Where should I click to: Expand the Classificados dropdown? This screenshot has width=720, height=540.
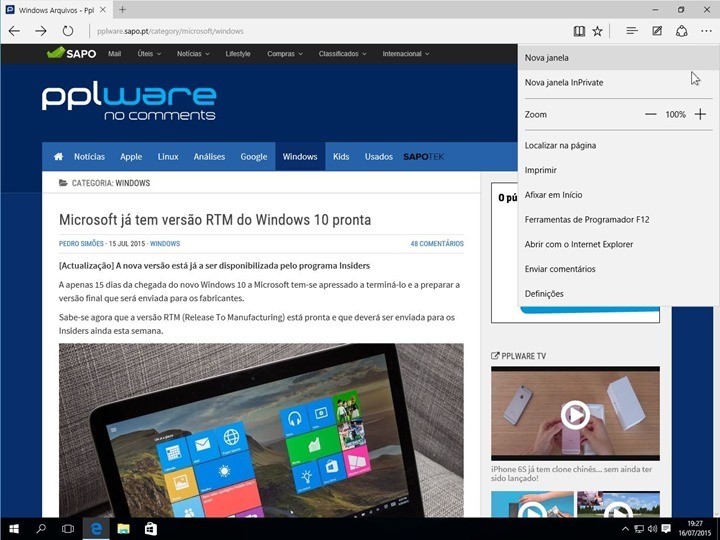pyautogui.click(x=343, y=54)
